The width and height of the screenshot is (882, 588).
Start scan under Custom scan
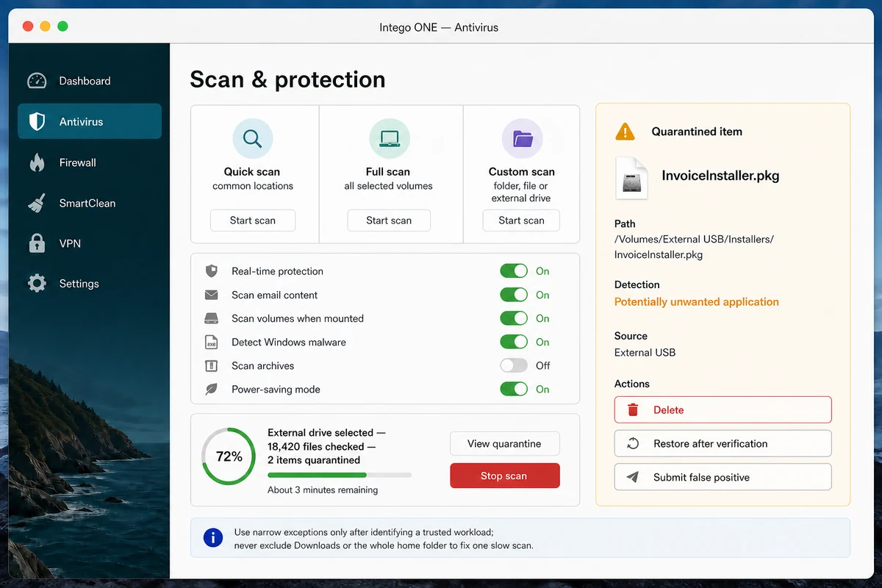tap(521, 220)
